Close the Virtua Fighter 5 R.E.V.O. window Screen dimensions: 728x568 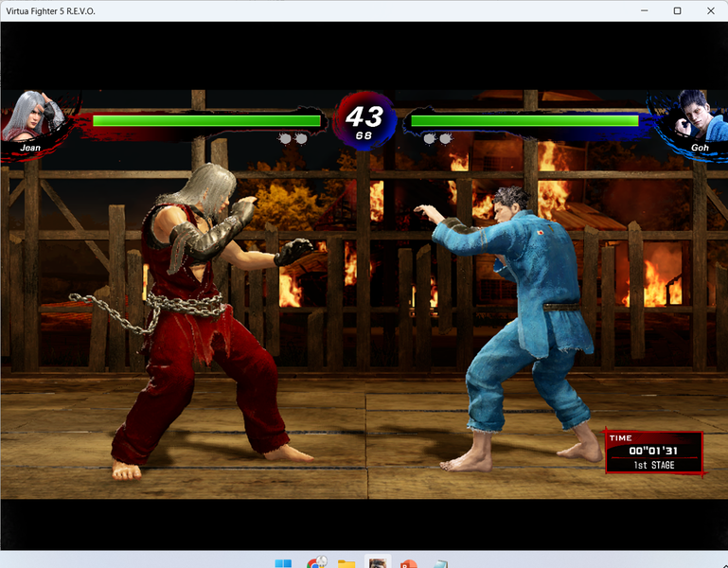(x=711, y=10)
